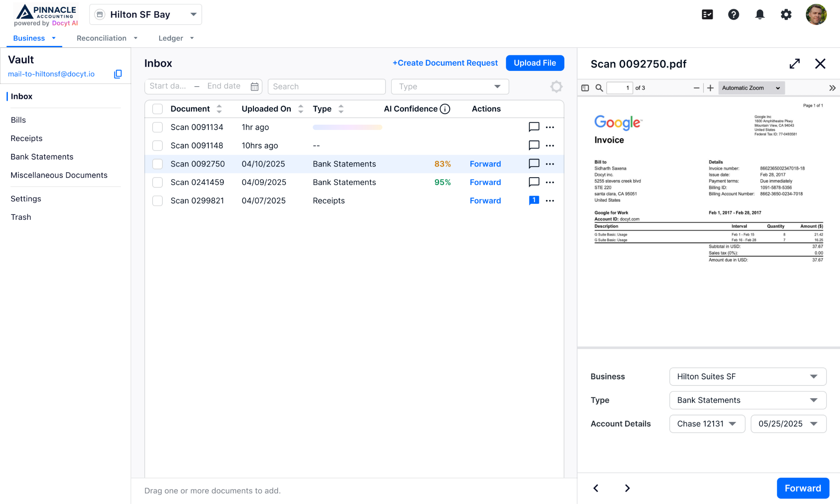Click Forward link for Scan 0299821
The height and width of the screenshot is (504, 840).
coord(485,201)
